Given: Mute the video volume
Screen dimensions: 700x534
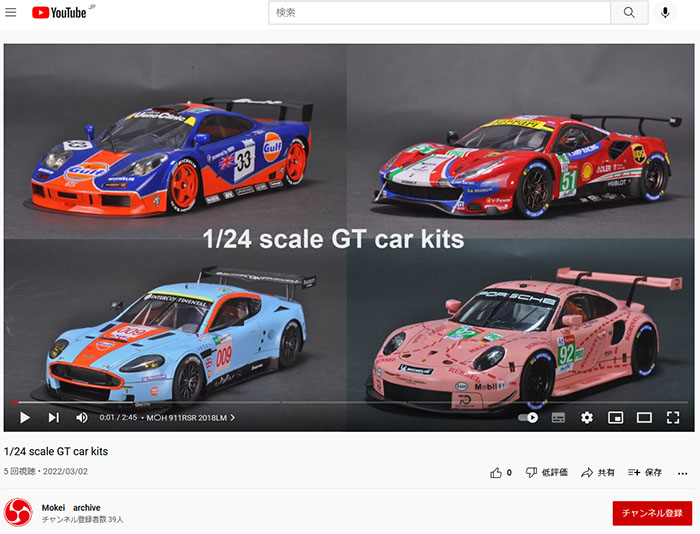Looking at the screenshot, I should 82,417.
